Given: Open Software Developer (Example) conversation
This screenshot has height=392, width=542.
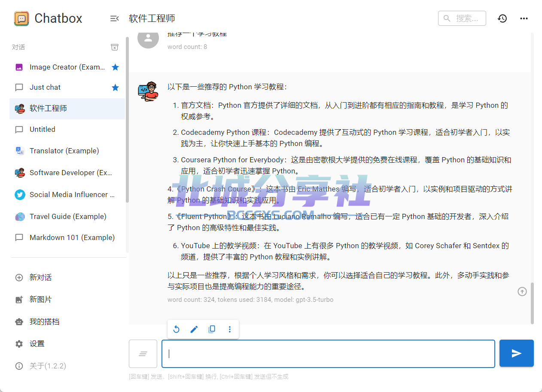Looking at the screenshot, I should point(67,173).
